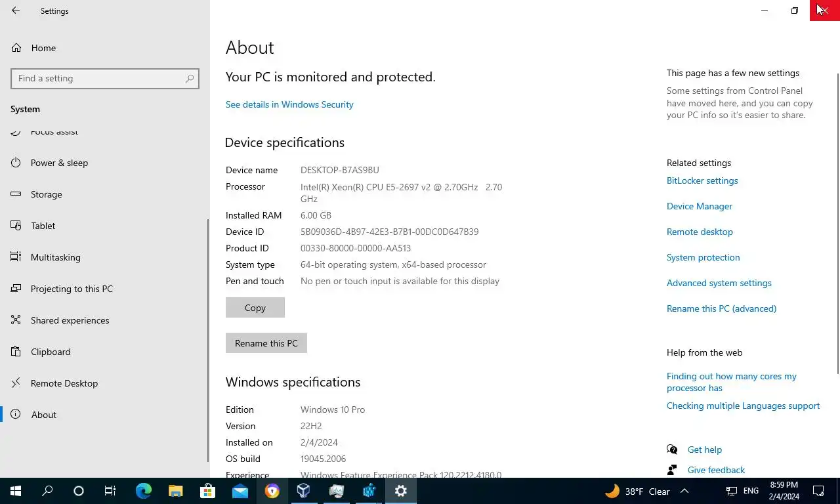Launch Microsoft Edge from the taskbar
840x504 pixels.
pos(143,491)
